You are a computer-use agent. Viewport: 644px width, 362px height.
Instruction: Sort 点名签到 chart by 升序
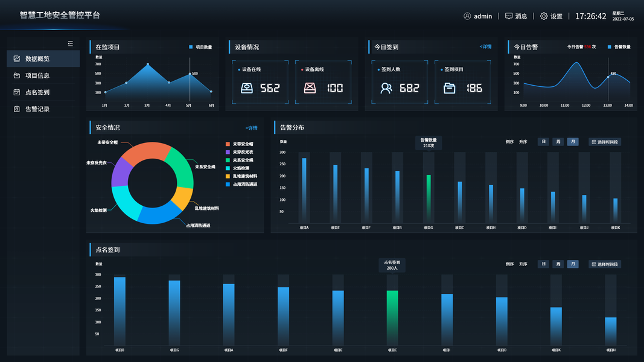tap(523, 264)
